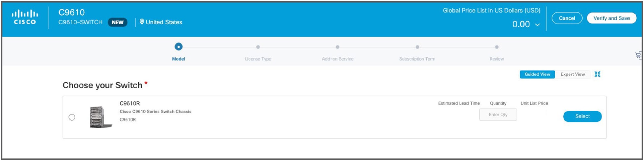Viewport: 644px width, 161px height.
Task: Open the cart icon at right edge
Action: pos(638,55)
